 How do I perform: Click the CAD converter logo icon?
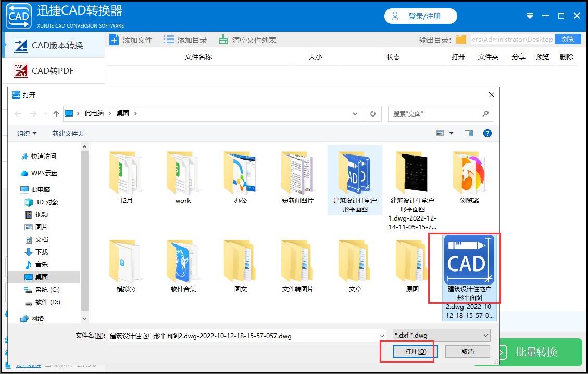pyautogui.click(x=19, y=16)
